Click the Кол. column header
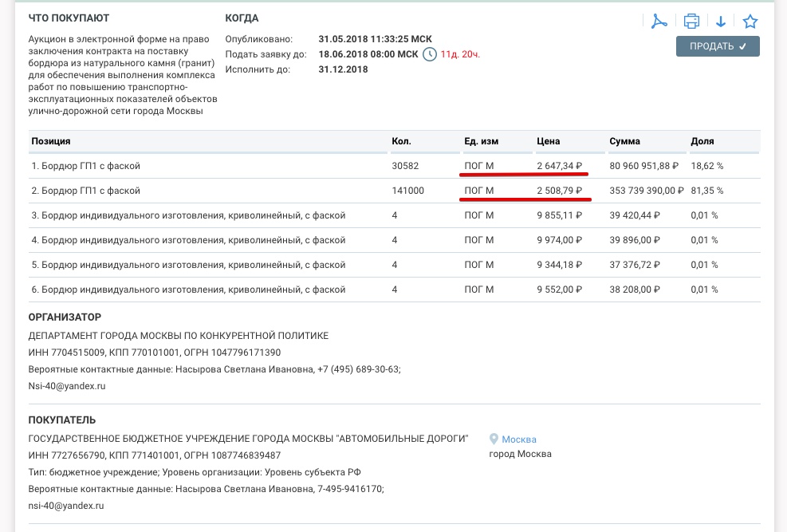Viewport: 787px width, 532px height. 401,141
